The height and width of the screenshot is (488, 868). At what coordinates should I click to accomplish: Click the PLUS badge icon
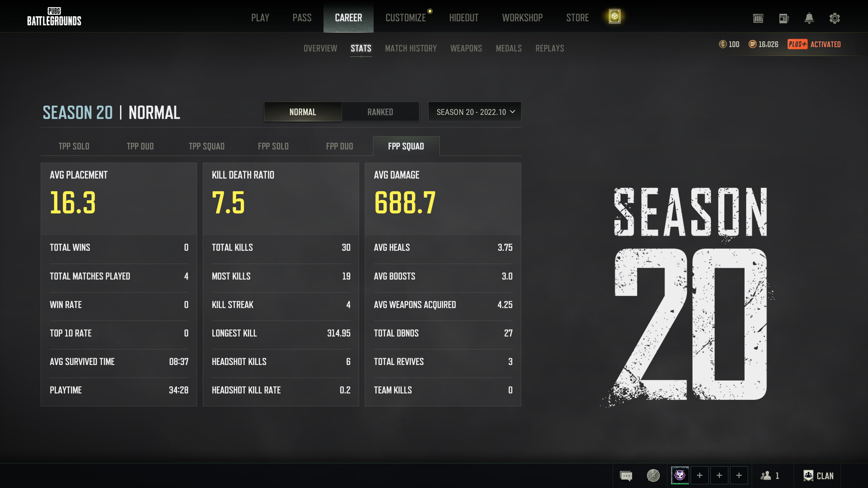tap(797, 44)
